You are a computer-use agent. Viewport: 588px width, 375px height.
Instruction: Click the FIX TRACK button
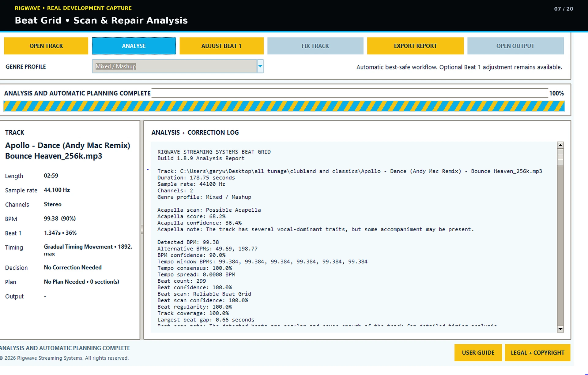(x=315, y=46)
